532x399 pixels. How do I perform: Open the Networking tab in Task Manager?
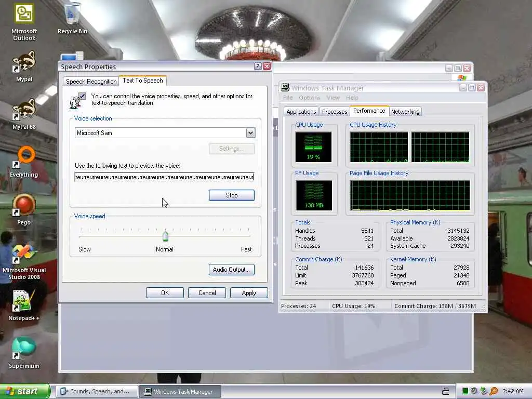coord(405,112)
